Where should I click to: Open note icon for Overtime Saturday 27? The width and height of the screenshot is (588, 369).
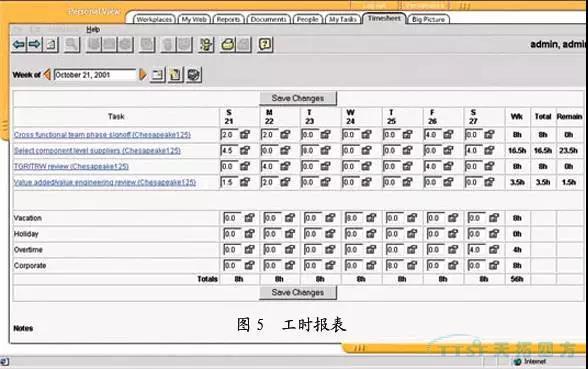pos(494,249)
